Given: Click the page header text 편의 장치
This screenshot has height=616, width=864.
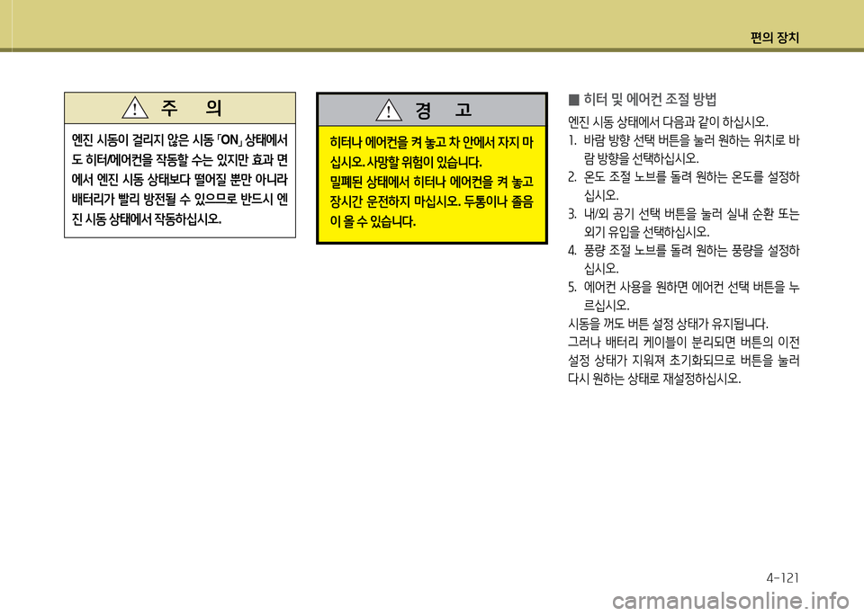Looking at the screenshot, I should (x=774, y=38).
